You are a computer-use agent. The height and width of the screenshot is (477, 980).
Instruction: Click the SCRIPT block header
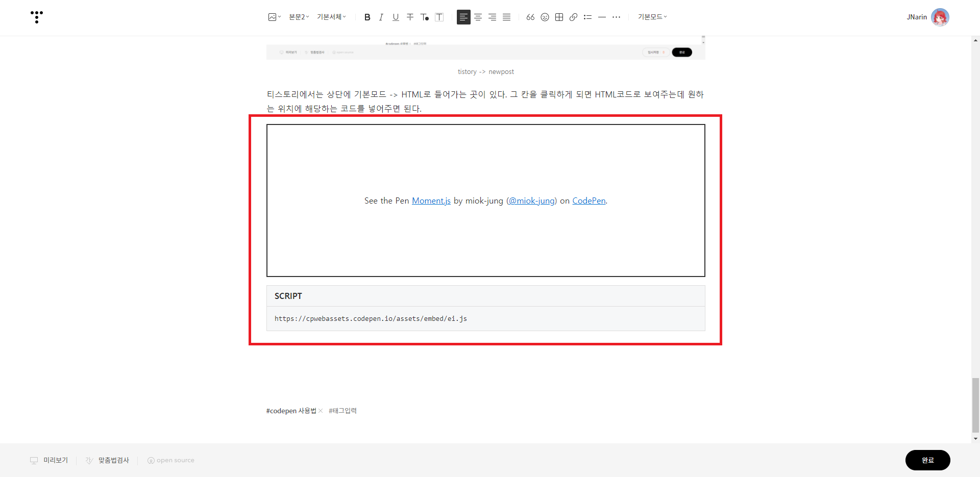486,296
